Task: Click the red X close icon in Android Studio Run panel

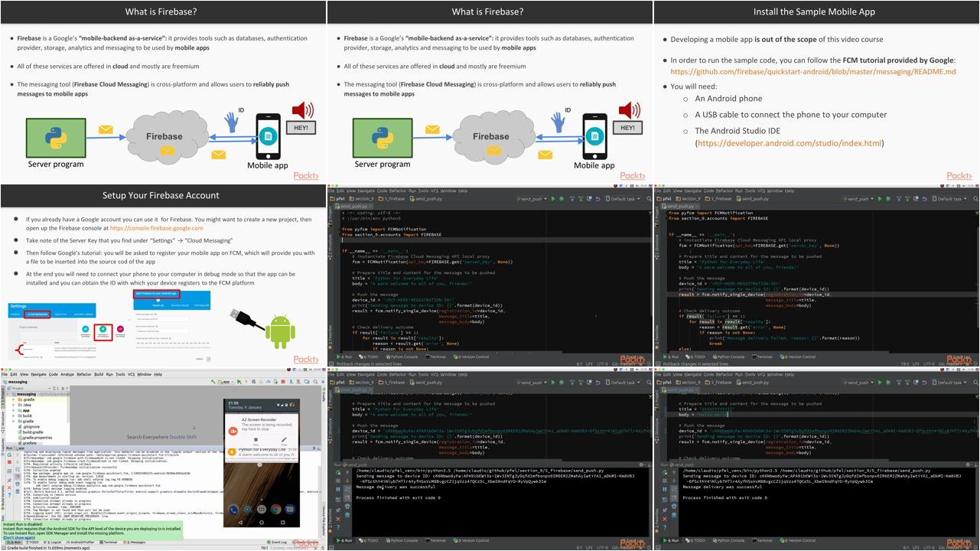Action: tap(9, 487)
